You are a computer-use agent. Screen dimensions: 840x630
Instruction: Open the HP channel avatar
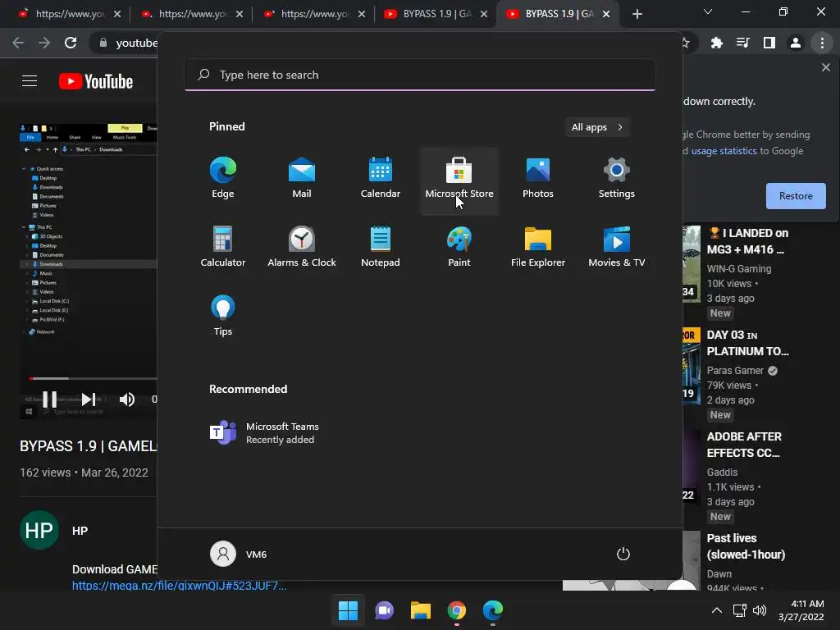39,531
